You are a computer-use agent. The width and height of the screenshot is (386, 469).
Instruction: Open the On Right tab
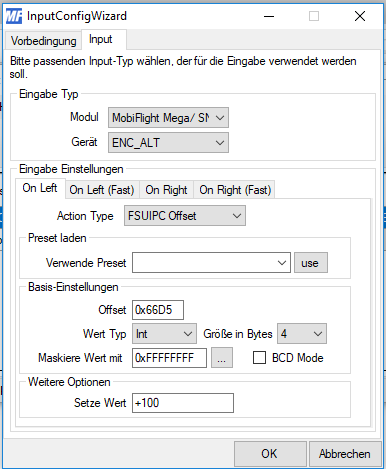pos(166,190)
